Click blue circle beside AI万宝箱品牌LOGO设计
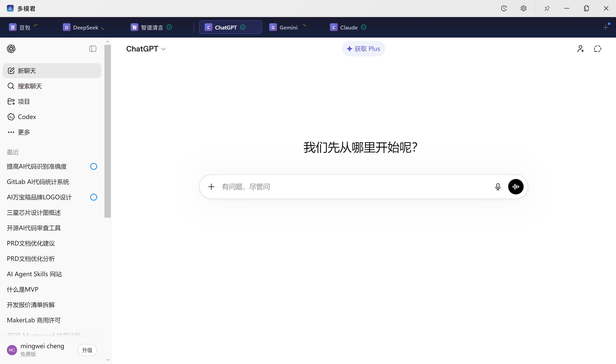The image size is (616, 364). [93, 197]
